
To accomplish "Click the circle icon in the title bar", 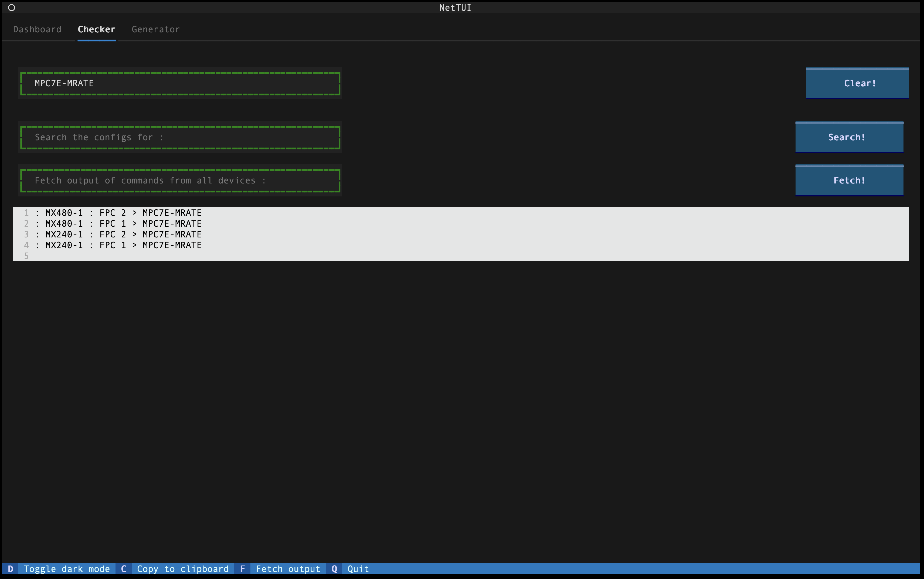I will pyautogui.click(x=12, y=8).
